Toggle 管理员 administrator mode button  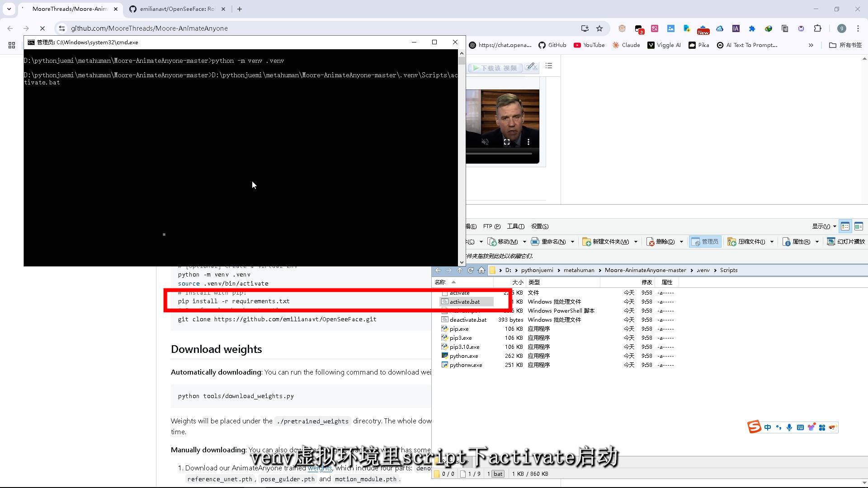pyautogui.click(x=705, y=242)
